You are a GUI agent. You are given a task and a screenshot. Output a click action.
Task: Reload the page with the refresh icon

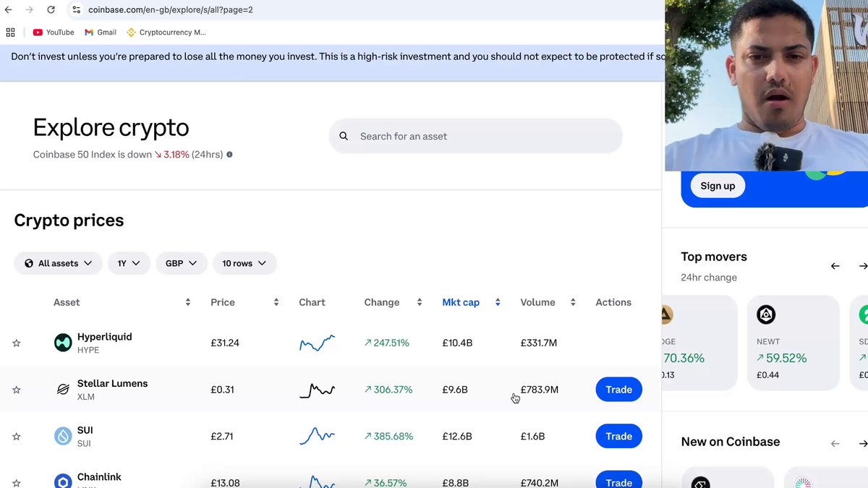tap(51, 10)
